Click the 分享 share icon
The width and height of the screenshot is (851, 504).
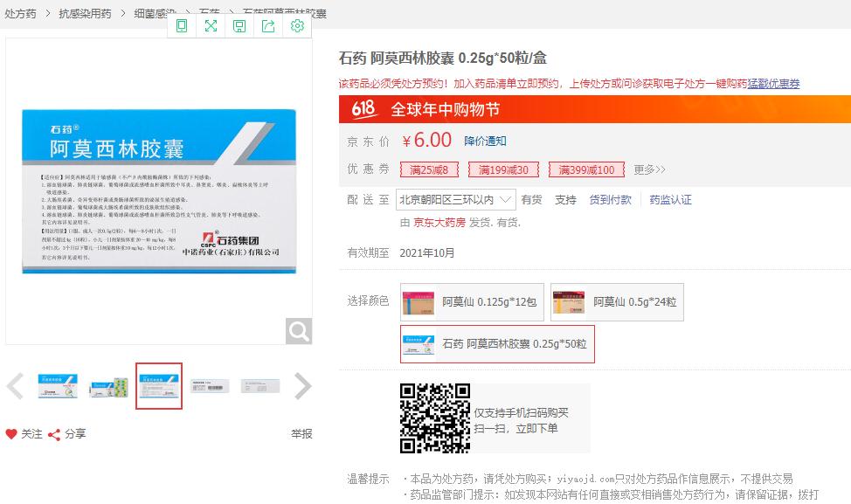click(54, 434)
